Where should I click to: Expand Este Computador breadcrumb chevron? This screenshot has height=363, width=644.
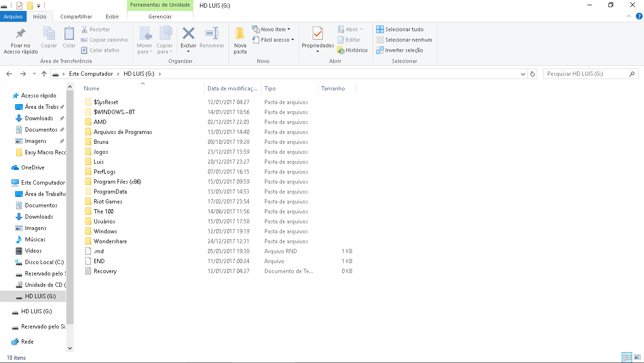[x=118, y=74]
